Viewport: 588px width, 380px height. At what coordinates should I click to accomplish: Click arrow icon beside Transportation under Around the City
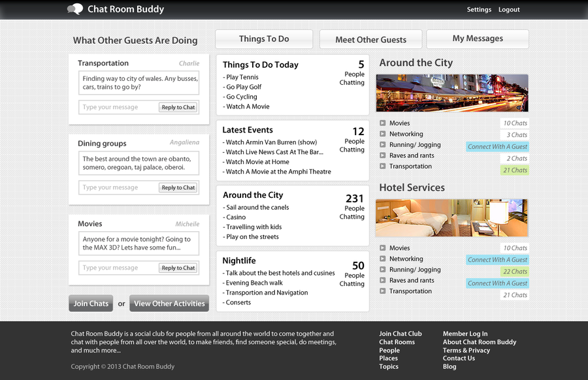[383, 166]
